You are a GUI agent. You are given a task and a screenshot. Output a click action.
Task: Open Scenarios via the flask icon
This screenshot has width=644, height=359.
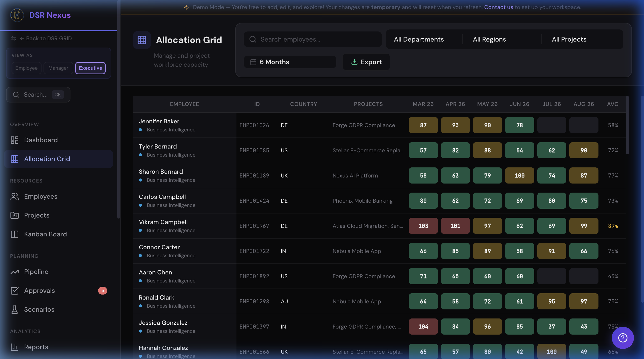14,309
